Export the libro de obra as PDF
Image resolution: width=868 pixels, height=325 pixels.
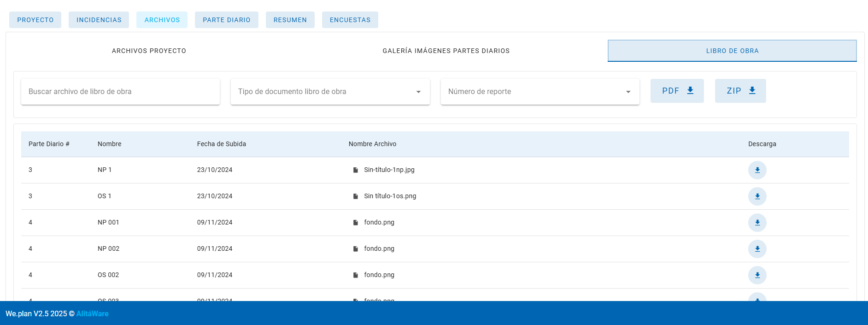coord(677,91)
